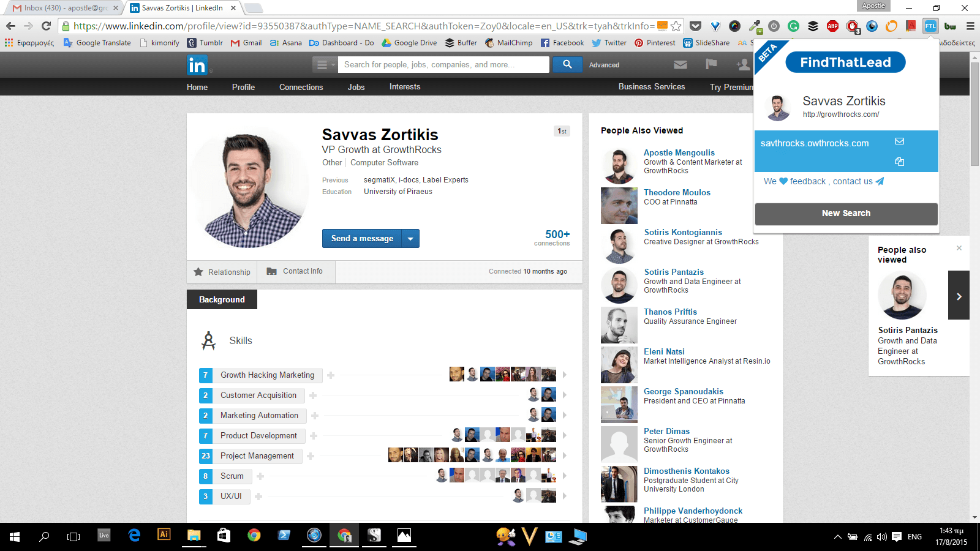Open File Explorer from the taskbar

pos(194,536)
